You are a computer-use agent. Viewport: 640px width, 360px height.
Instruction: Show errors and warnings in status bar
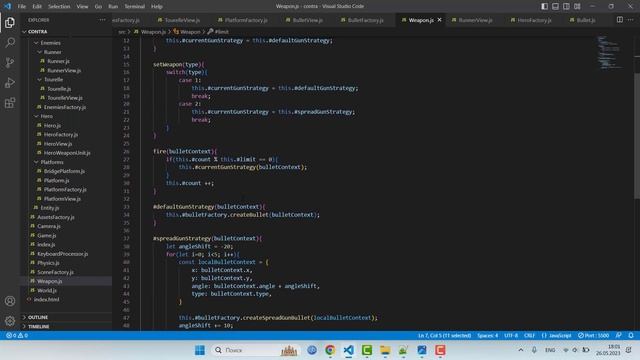(17, 335)
